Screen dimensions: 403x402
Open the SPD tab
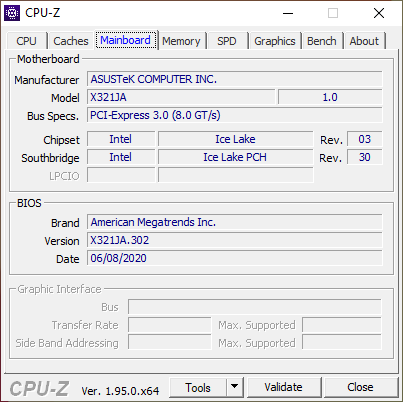click(x=227, y=41)
